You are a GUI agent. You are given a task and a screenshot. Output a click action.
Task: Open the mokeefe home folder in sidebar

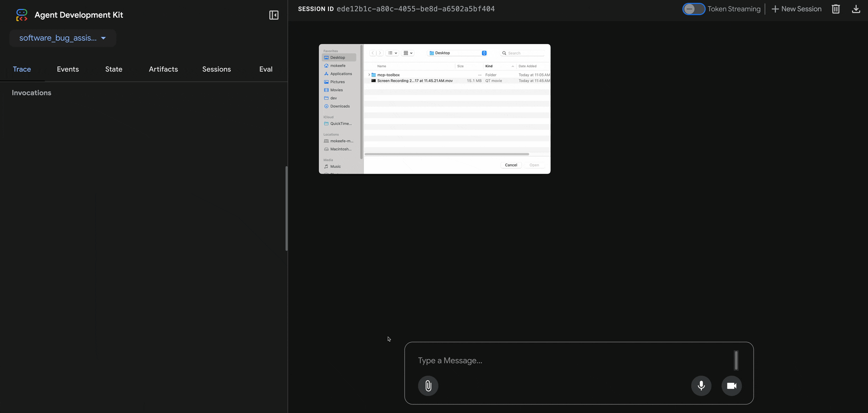(339, 66)
